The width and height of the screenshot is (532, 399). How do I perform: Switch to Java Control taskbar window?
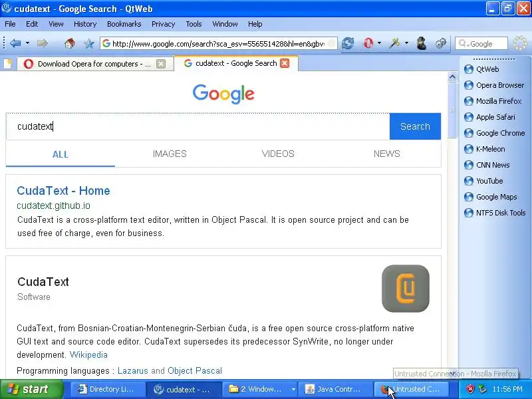click(x=335, y=389)
